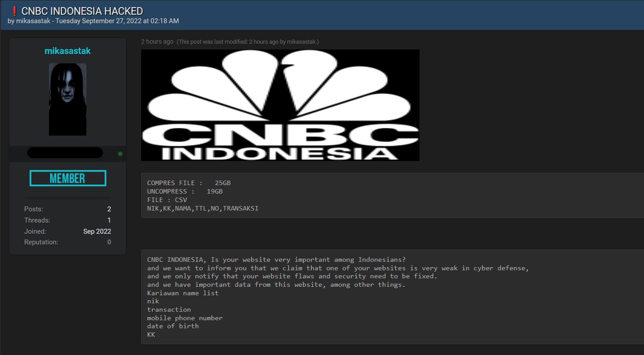Select the NIK,KK,NAMA,TTL,NO,TRANSAKSI line
The width and height of the screenshot is (644, 355).
[x=203, y=208]
